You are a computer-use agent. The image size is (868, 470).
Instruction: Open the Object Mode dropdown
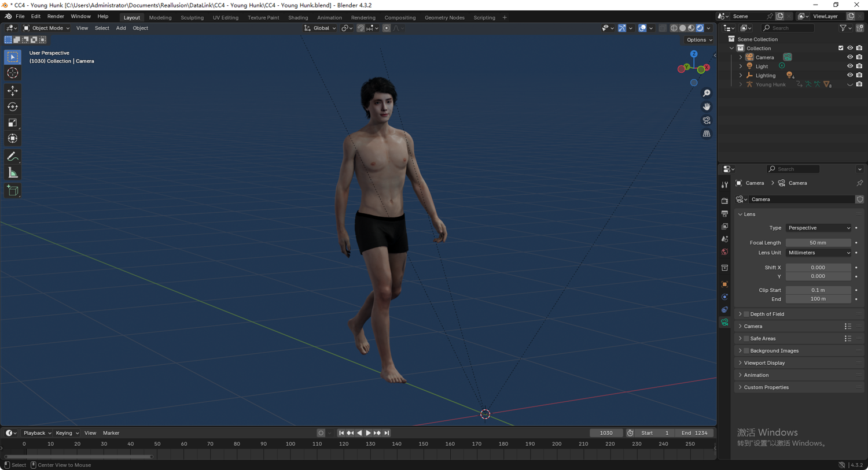46,28
